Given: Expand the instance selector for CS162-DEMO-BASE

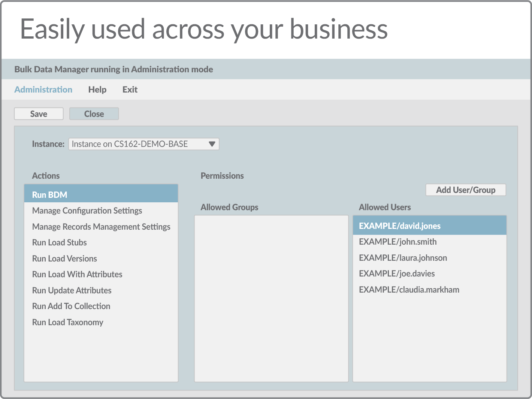Looking at the screenshot, I should 143,144.
